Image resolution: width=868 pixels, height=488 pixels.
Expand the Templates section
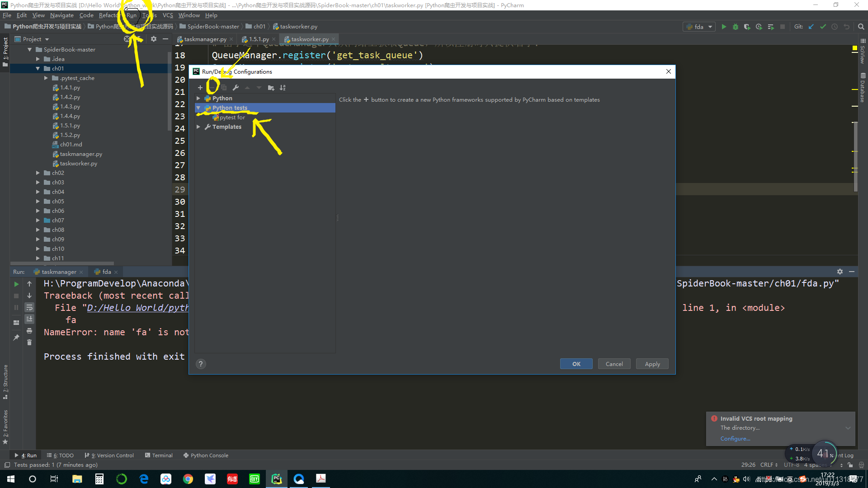(x=199, y=127)
